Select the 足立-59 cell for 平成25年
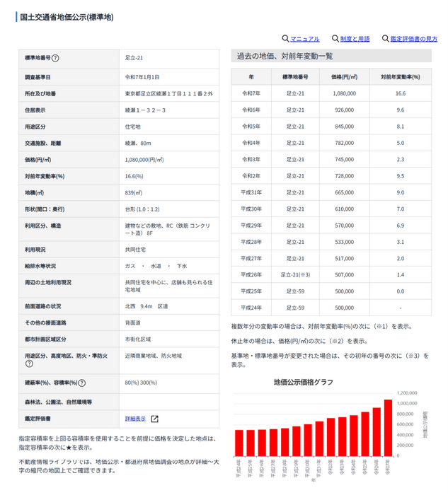This screenshot has height=495, width=448. pos(295,291)
